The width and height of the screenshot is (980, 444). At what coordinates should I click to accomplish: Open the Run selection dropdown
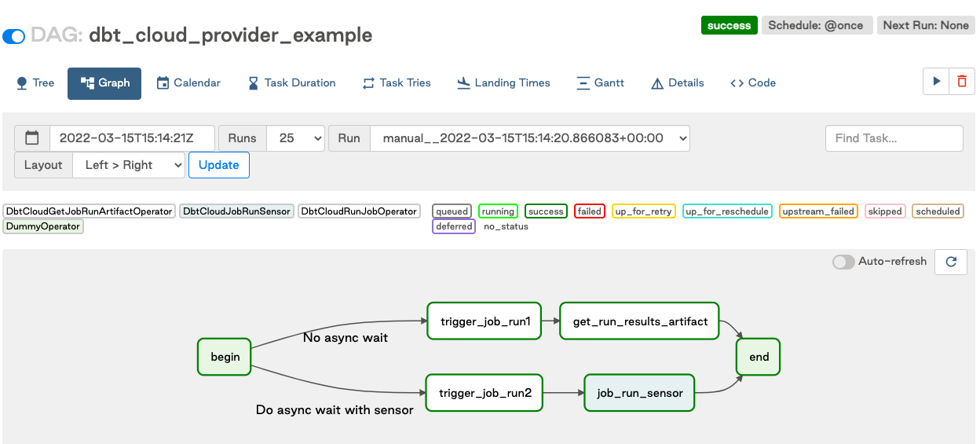(x=530, y=138)
